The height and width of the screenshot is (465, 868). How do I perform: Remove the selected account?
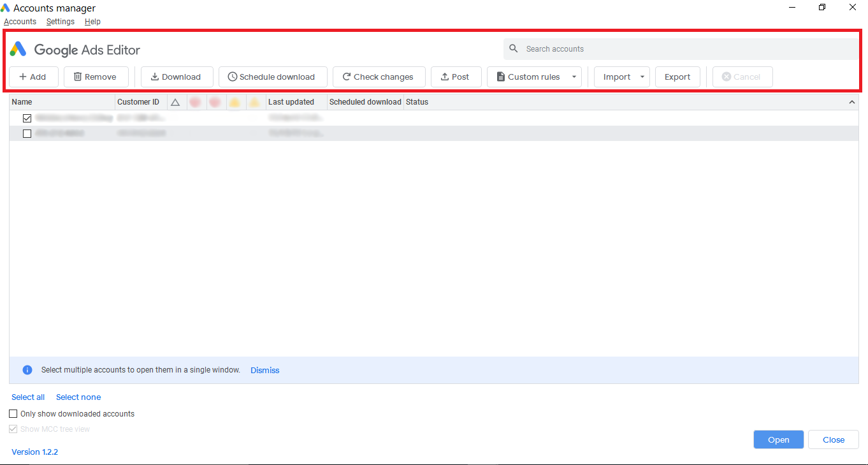(x=96, y=77)
